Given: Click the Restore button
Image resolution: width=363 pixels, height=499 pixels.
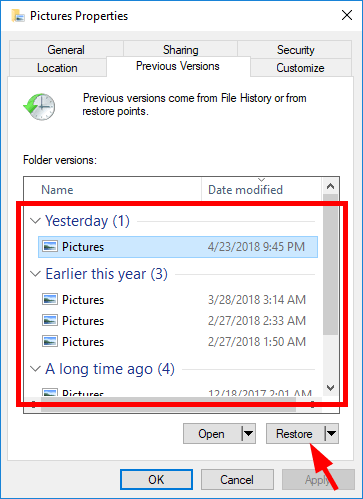Looking at the screenshot, I should click(295, 434).
